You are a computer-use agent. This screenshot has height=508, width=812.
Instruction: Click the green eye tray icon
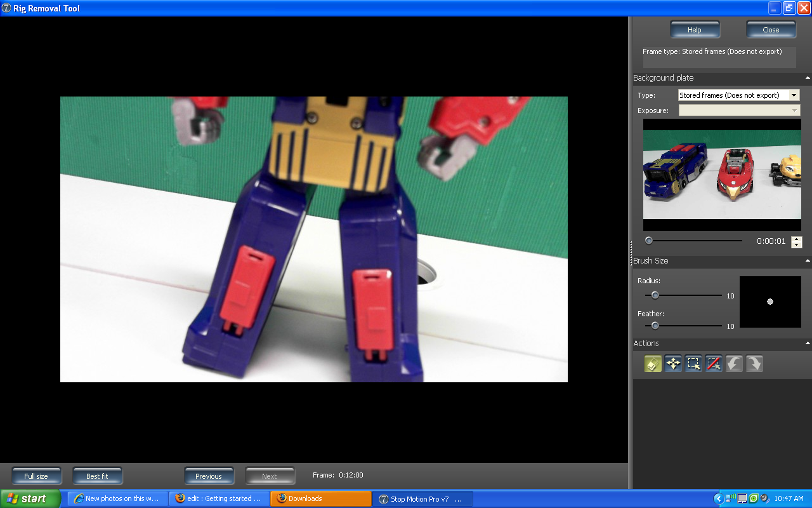(x=754, y=498)
